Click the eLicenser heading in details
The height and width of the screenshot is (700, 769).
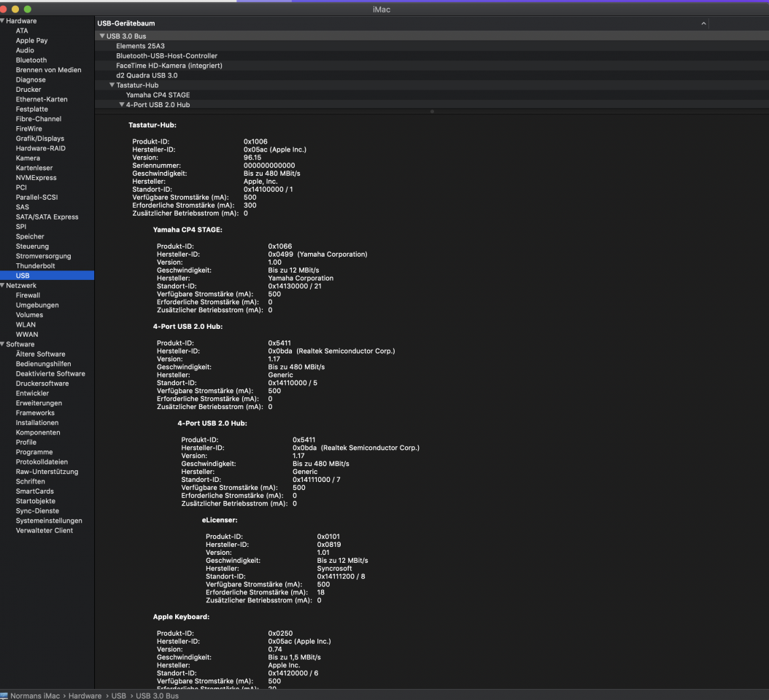[219, 520]
